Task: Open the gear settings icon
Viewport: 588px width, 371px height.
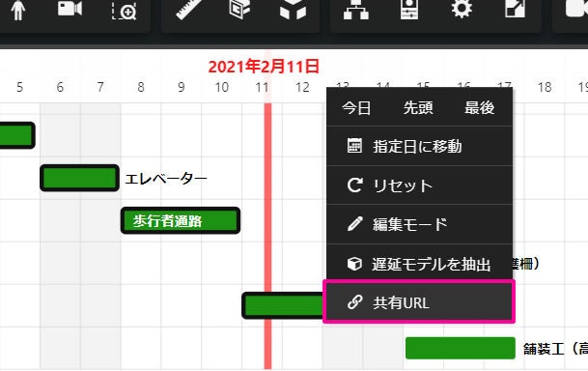Action: pyautogui.click(x=462, y=9)
